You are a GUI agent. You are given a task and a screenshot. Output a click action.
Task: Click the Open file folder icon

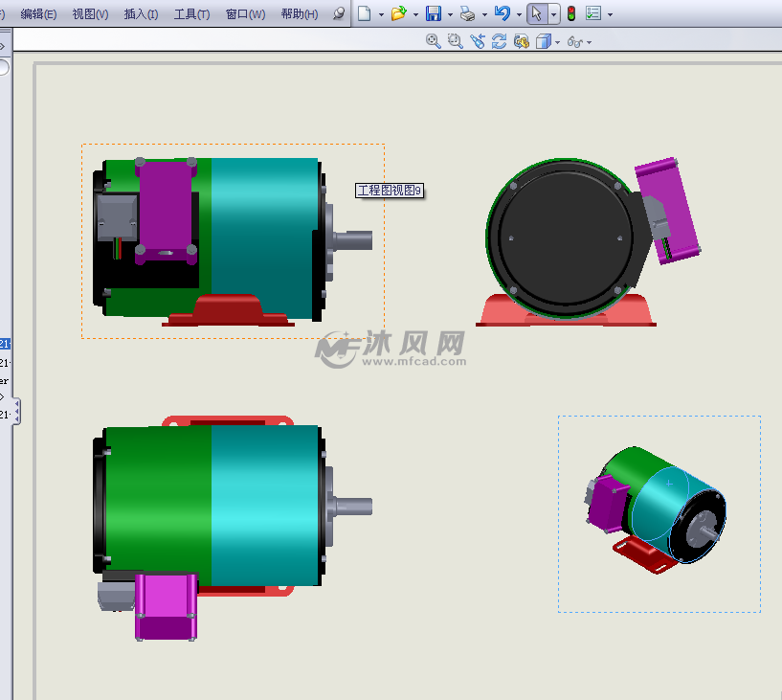point(398,13)
